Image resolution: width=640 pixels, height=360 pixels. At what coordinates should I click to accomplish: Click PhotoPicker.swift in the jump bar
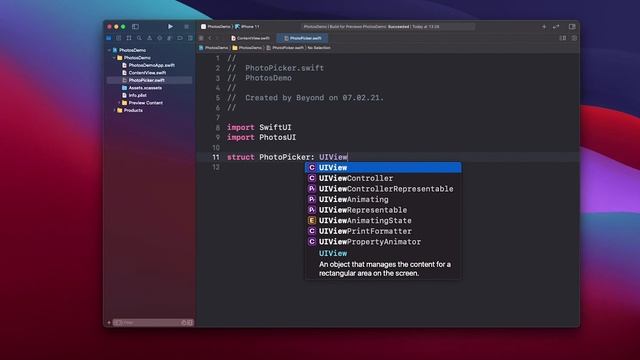point(285,48)
